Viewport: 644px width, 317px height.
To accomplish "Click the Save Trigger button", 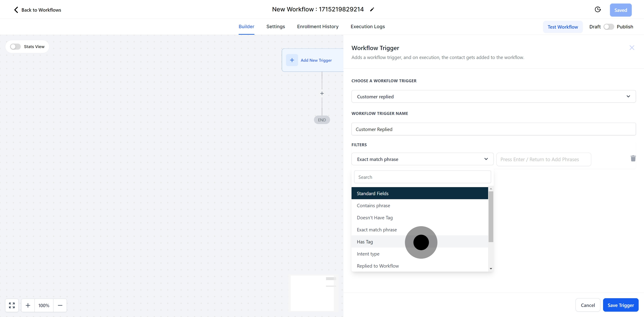I will tap(621, 305).
